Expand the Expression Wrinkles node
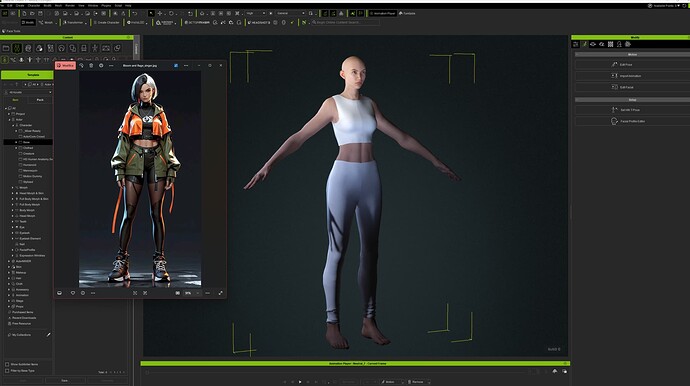Image resolution: width=690 pixels, height=386 pixels. (x=13, y=256)
